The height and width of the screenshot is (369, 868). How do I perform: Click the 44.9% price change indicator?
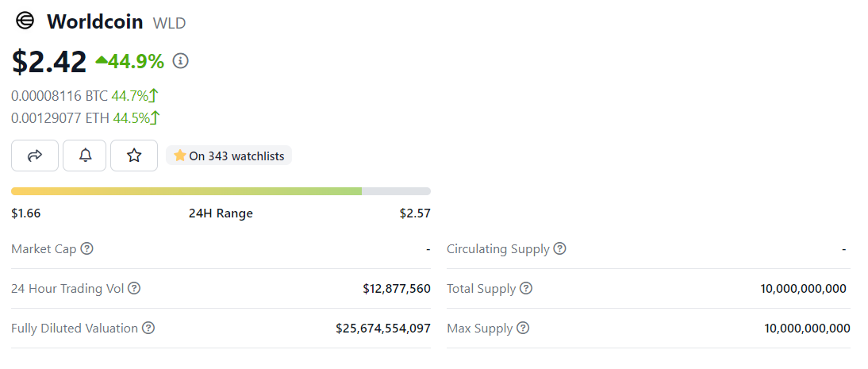[130, 61]
